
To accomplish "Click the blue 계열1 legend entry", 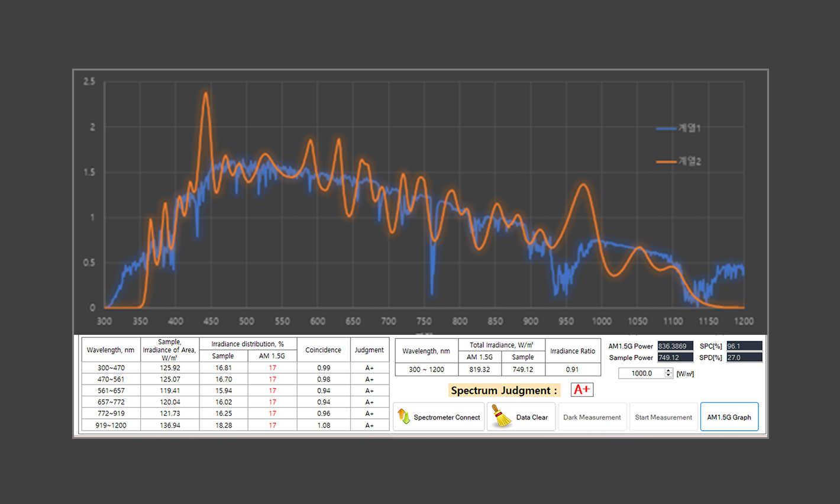I will coord(679,128).
